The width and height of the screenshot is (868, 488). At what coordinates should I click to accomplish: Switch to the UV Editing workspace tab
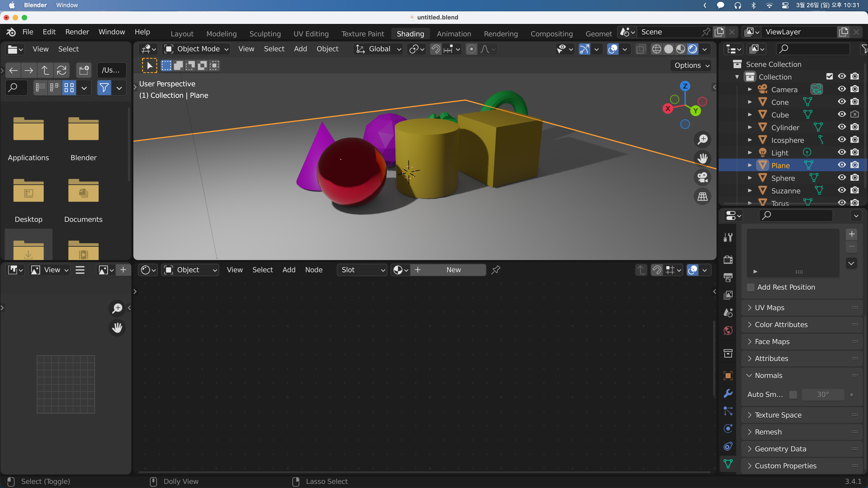point(311,34)
